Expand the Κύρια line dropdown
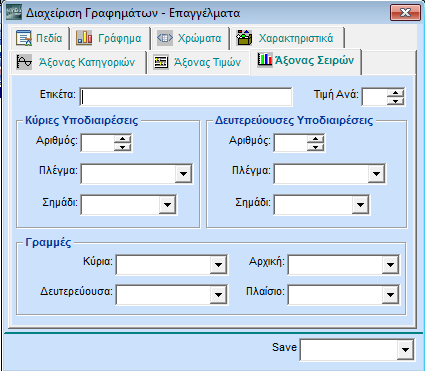Image resolution: width=425 pixels, height=371 pixels. [218, 265]
